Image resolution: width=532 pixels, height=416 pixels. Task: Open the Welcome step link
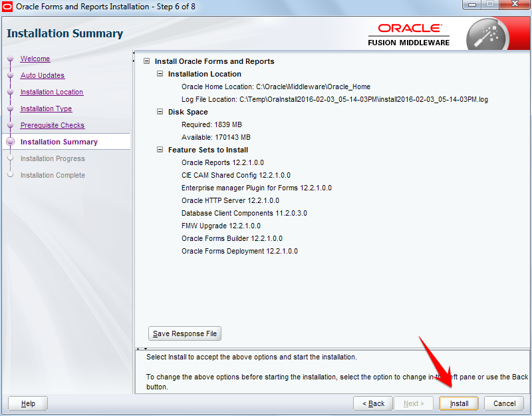click(35, 59)
